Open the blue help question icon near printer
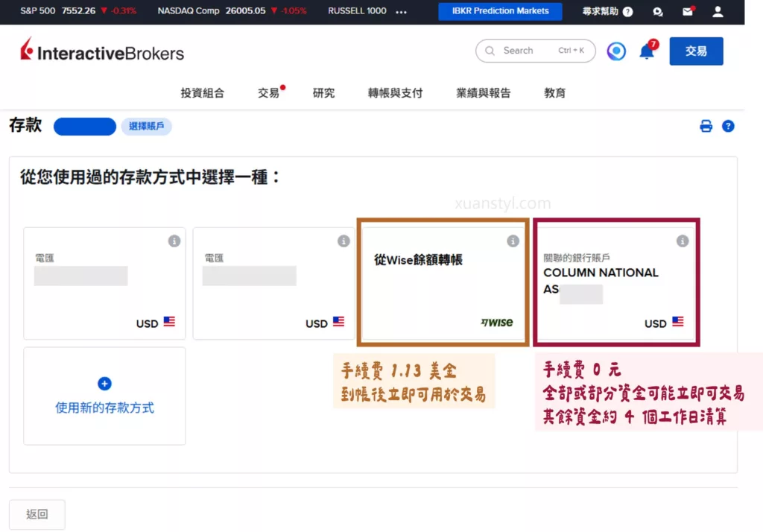763x532 pixels. (x=728, y=126)
